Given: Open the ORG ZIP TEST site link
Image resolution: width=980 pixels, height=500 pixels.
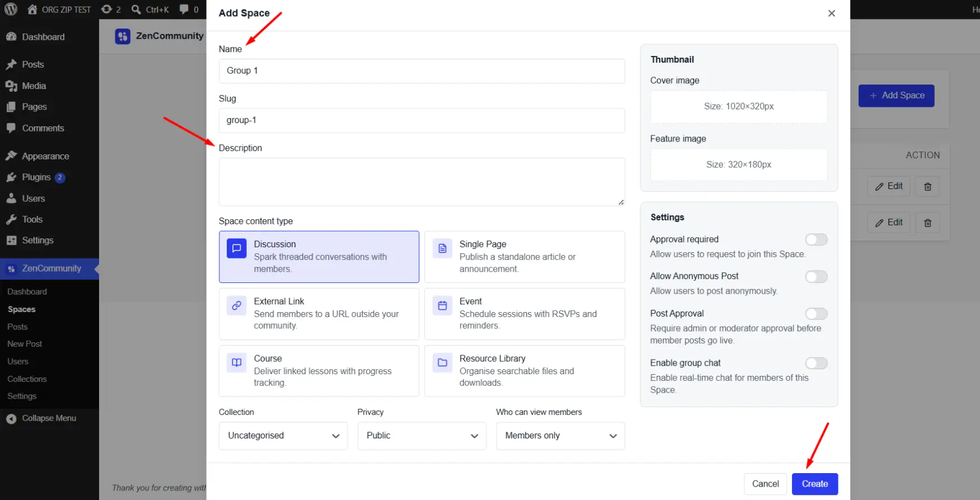Looking at the screenshot, I should 59,10.
